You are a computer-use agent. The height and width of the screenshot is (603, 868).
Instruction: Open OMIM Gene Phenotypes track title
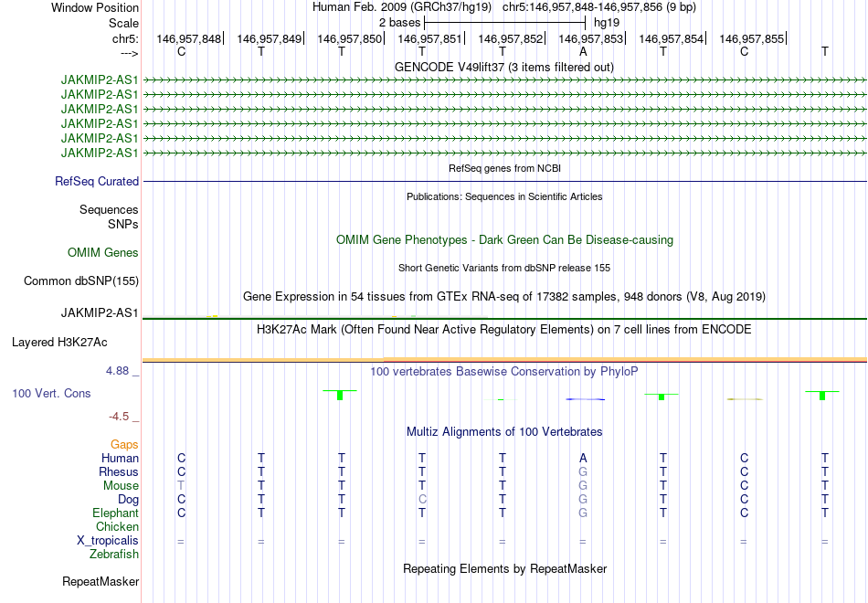click(504, 239)
